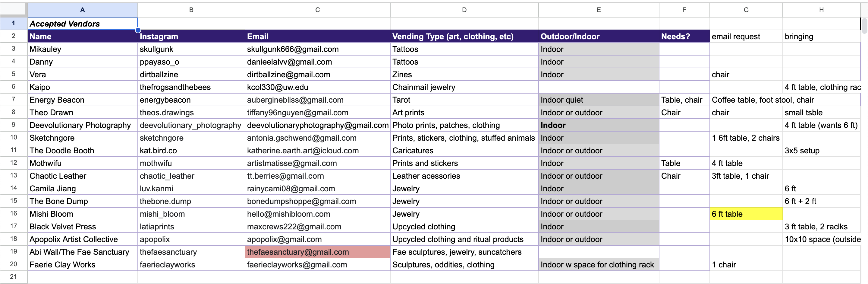Click row 21 header number
This screenshot has width=868, height=284.
[x=14, y=277]
